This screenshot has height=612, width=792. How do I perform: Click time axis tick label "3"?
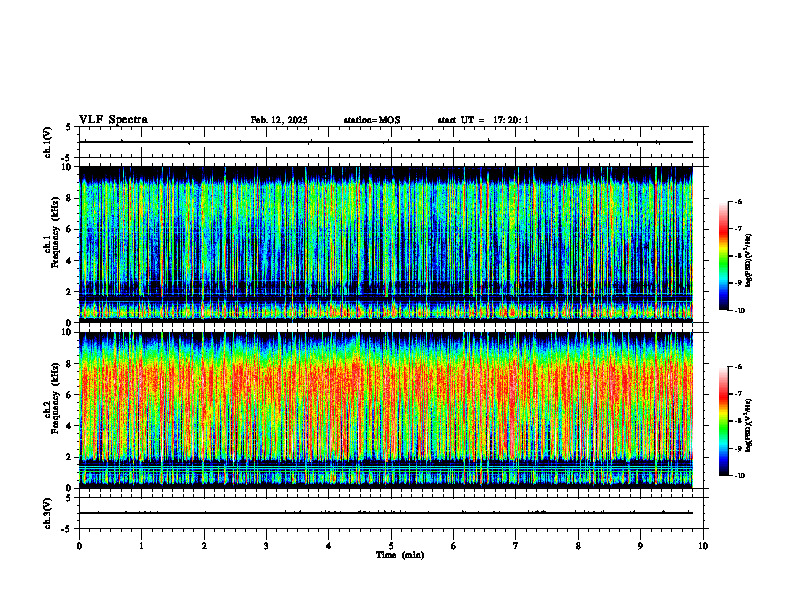pos(266,546)
